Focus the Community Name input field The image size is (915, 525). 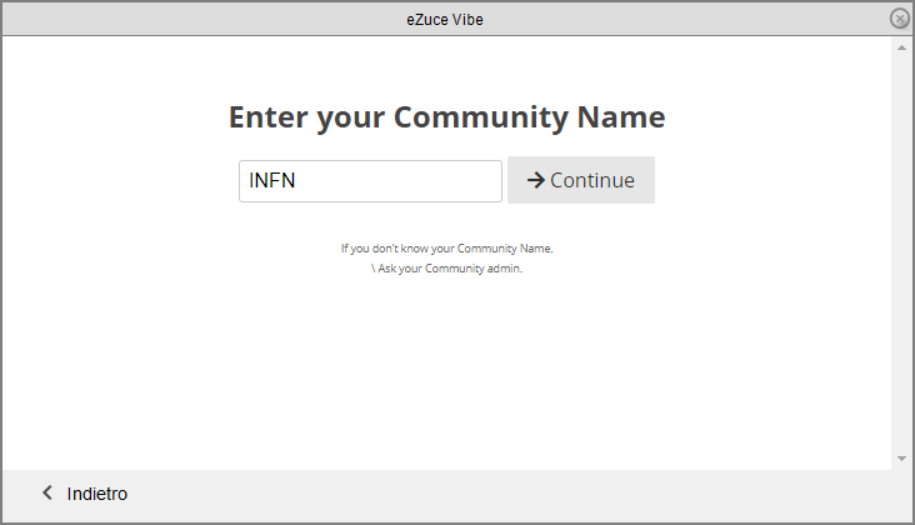[x=370, y=181]
